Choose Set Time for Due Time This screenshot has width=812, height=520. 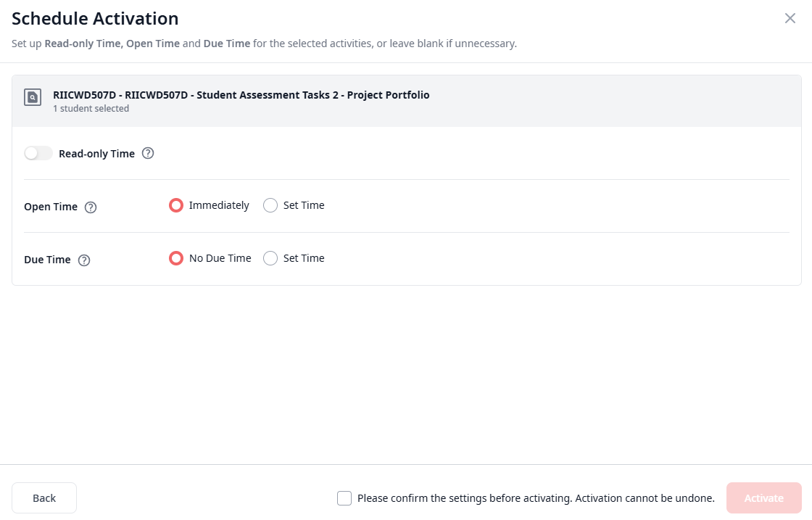pyautogui.click(x=270, y=258)
